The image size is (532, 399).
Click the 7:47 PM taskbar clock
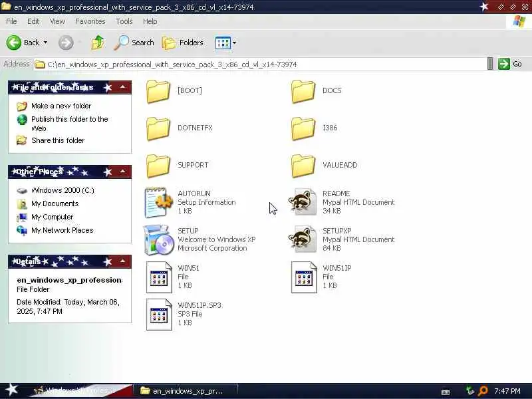[507, 391]
